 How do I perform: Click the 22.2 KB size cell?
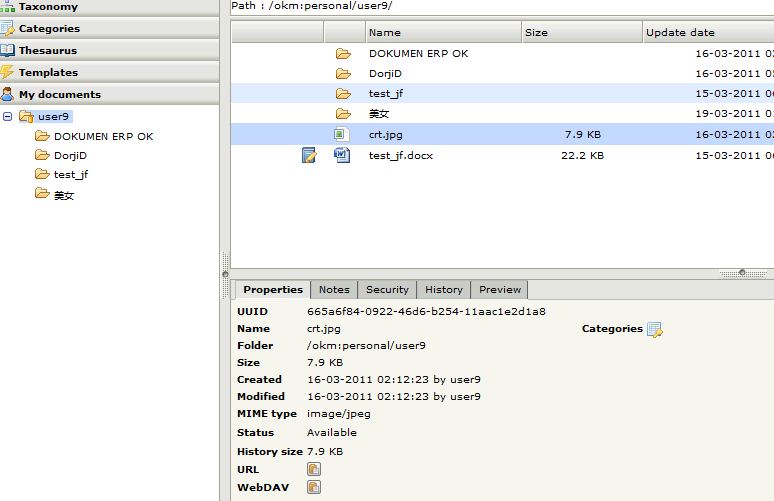582,155
